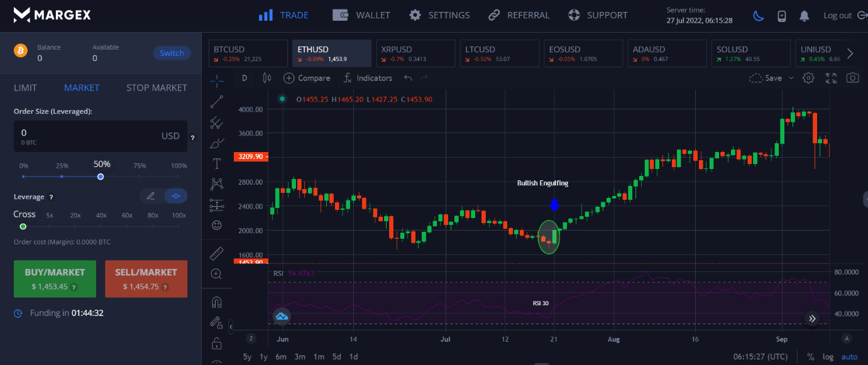868x365 pixels.
Task: Select the brush drawing tool
Action: (x=217, y=143)
